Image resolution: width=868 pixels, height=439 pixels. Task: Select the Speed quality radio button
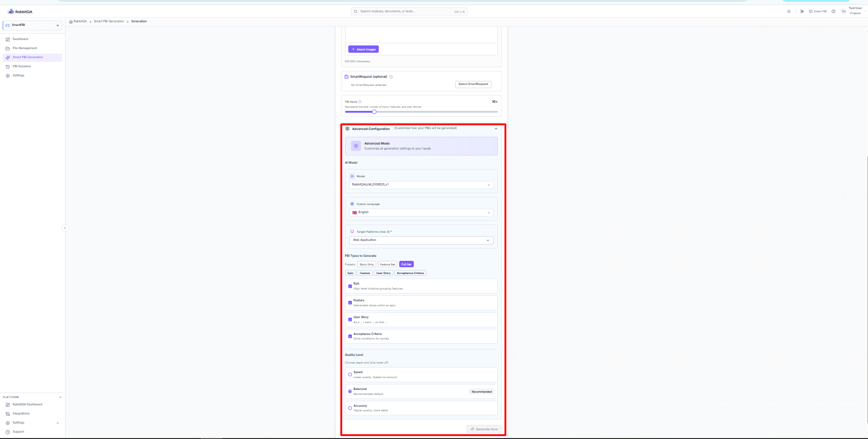click(x=350, y=374)
